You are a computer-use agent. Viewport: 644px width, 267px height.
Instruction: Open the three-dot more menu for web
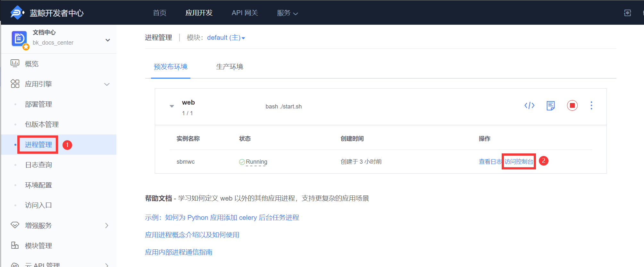(591, 105)
